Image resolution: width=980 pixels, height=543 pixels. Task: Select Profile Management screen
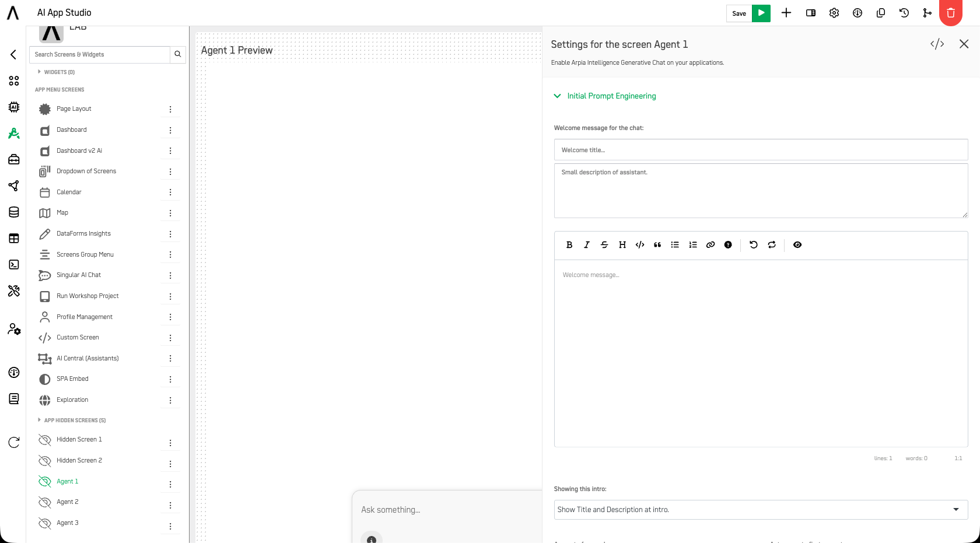[85, 317]
